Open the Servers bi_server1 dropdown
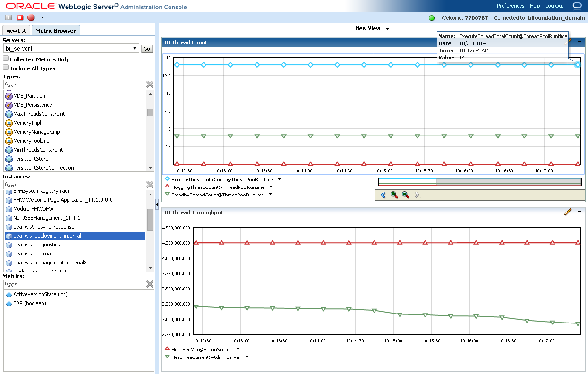 [x=71, y=48]
